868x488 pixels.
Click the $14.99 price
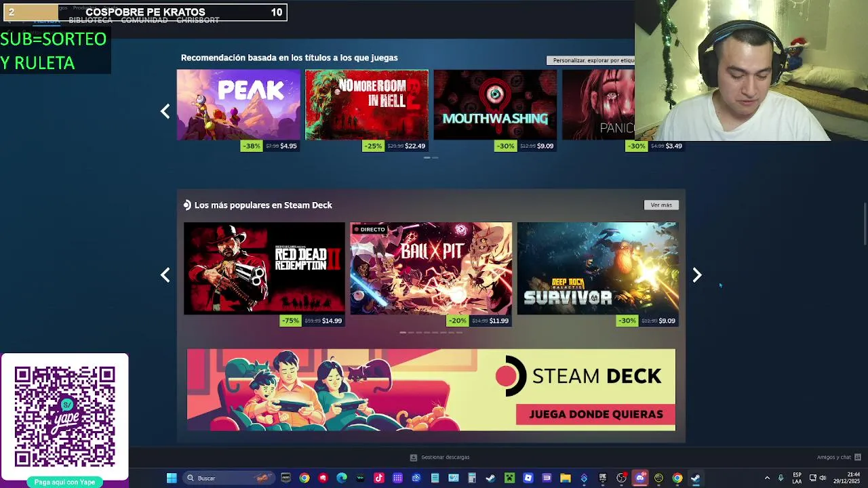click(332, 321)
